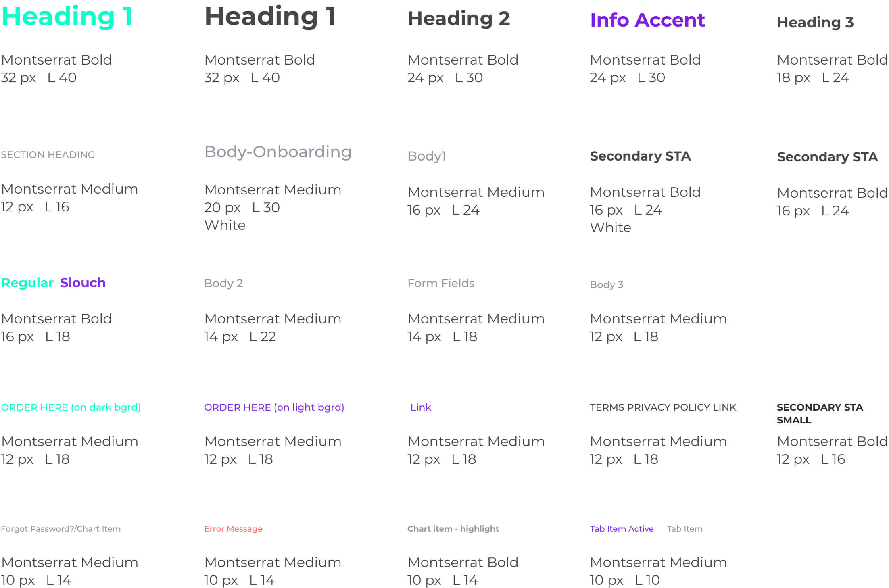Click the SECTION HEADING label
Viewport: 889px width, 588px height.
48,155
